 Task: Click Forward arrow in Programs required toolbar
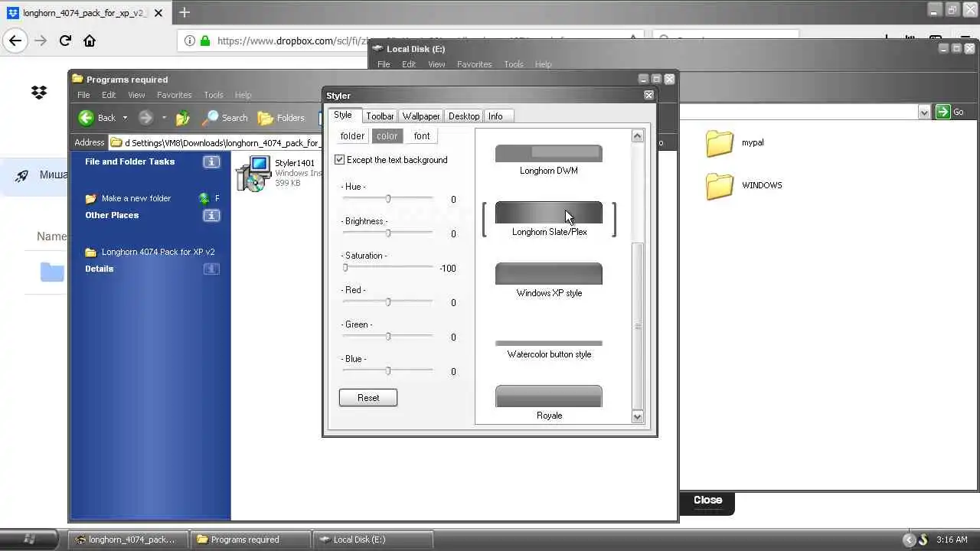(145, 118)
